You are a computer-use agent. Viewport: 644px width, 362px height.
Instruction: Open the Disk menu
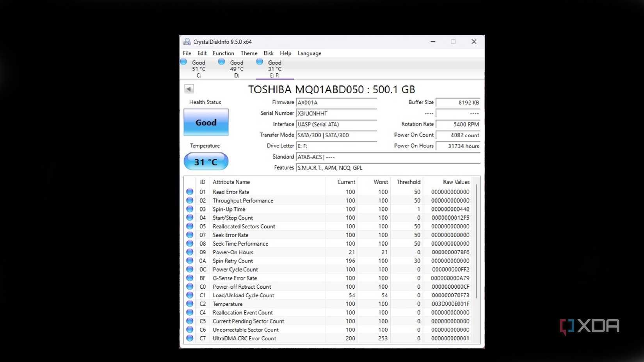pyautogui.click(x=269, y=53)
